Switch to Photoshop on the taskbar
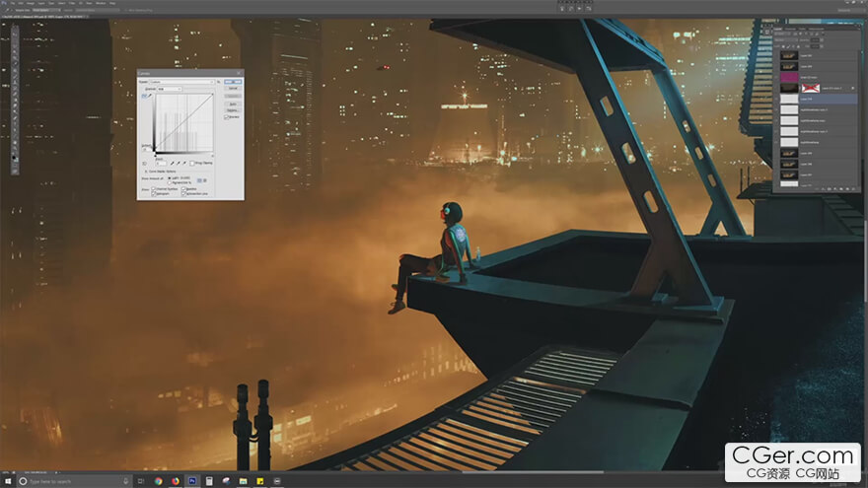The height and width of the screenshot is (488, 868). click(192, 481)
